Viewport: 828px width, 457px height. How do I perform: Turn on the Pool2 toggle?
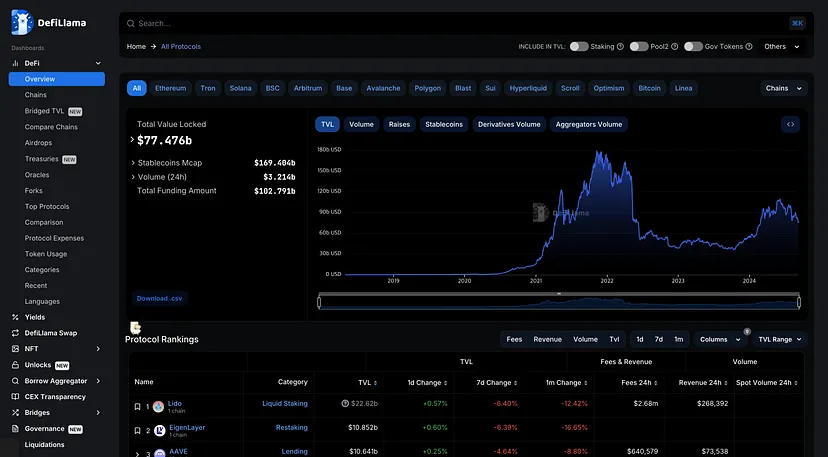(x=639, y=47)
